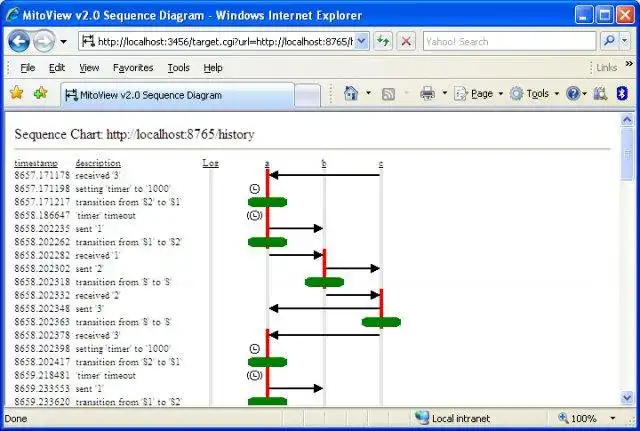The image size is (640, 431).
Task: Click the description column header link
Action: (x=98, y=163)
